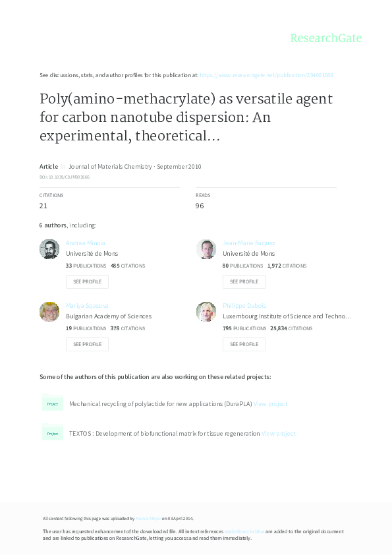Select the author name Philippe Dubois
The height and width of the screenshot is (555, 392).
244,305
